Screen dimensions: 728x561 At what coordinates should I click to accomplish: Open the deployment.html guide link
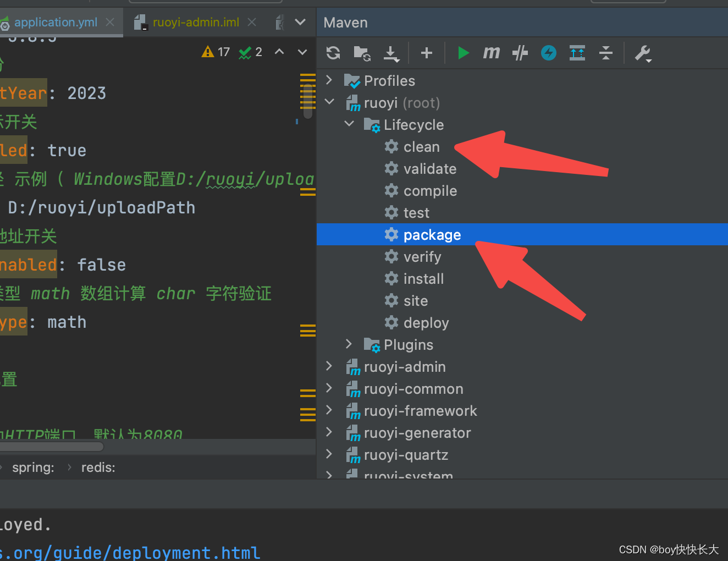coord(130,552)
